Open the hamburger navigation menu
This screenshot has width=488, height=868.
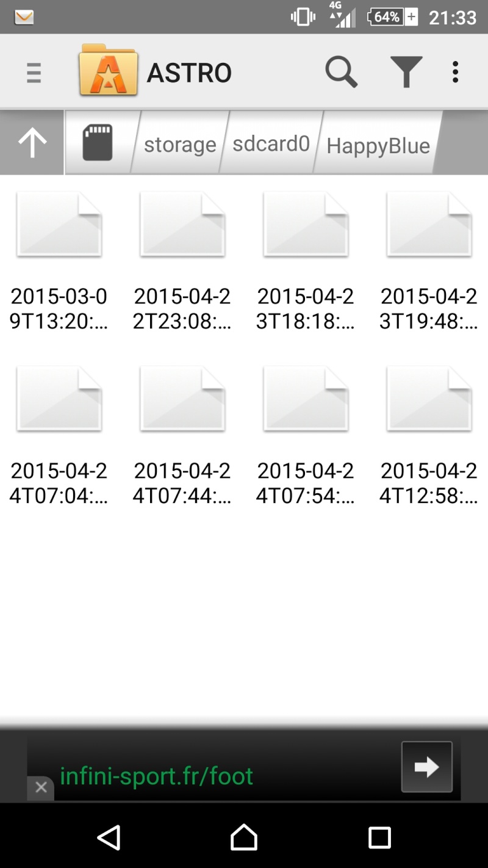(34, 73)
